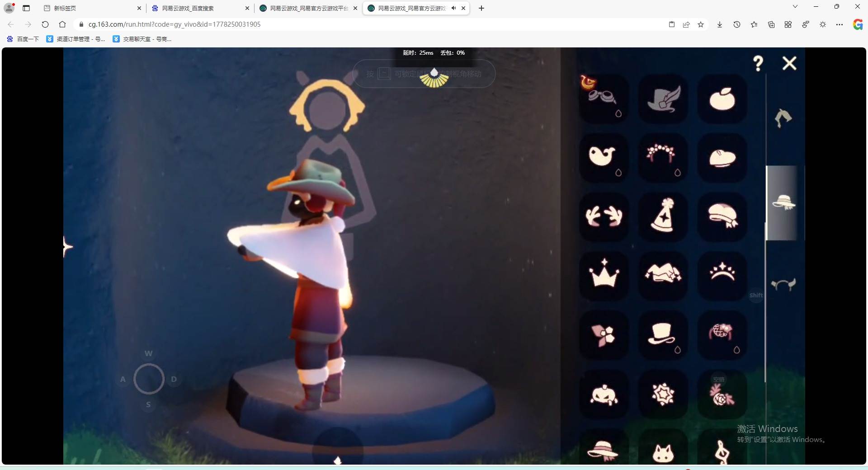Equip the star party hat
This screenshot has width=868, height=470.
click(x=663, y=216)
